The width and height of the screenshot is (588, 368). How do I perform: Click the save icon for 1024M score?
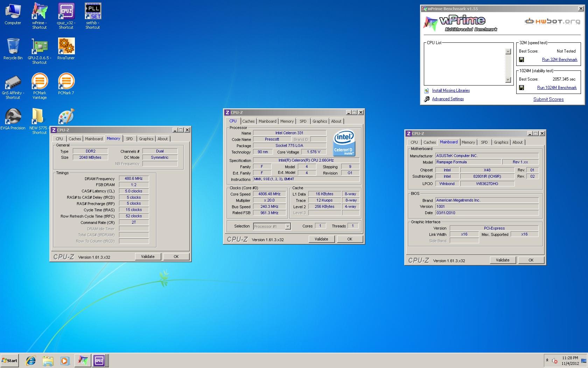click(521, 88)
